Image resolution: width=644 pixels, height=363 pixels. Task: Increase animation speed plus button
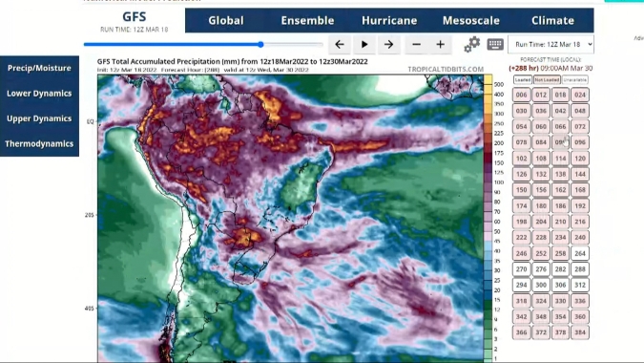point(440,44)
